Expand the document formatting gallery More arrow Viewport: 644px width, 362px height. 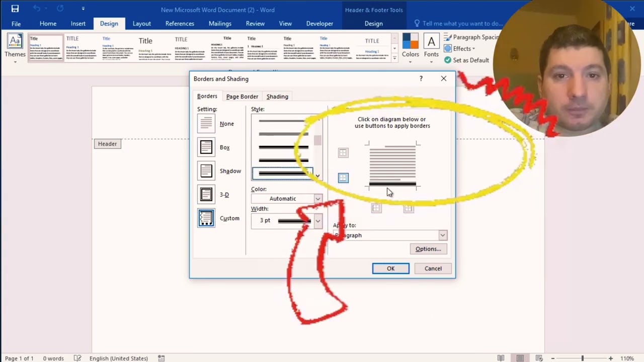point(394,59)
